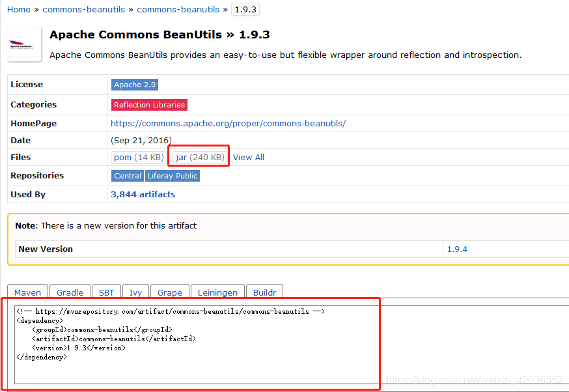Viewport: 569px width, 392px height.
Task: Click the Apache 2.0 license badge
Action: (x=135, y=85)
